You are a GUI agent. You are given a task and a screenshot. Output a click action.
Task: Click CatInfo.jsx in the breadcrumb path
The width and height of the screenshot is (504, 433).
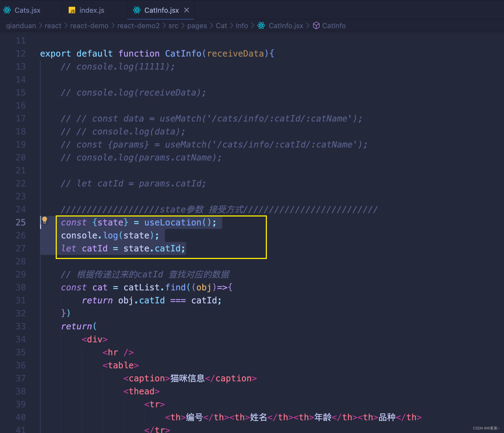pyautogui.click(x=286, y=26)
